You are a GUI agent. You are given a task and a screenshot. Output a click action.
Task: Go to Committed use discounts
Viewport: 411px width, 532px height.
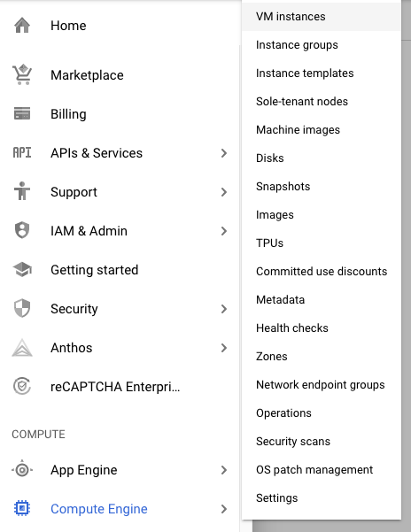(x=322, y=272)
